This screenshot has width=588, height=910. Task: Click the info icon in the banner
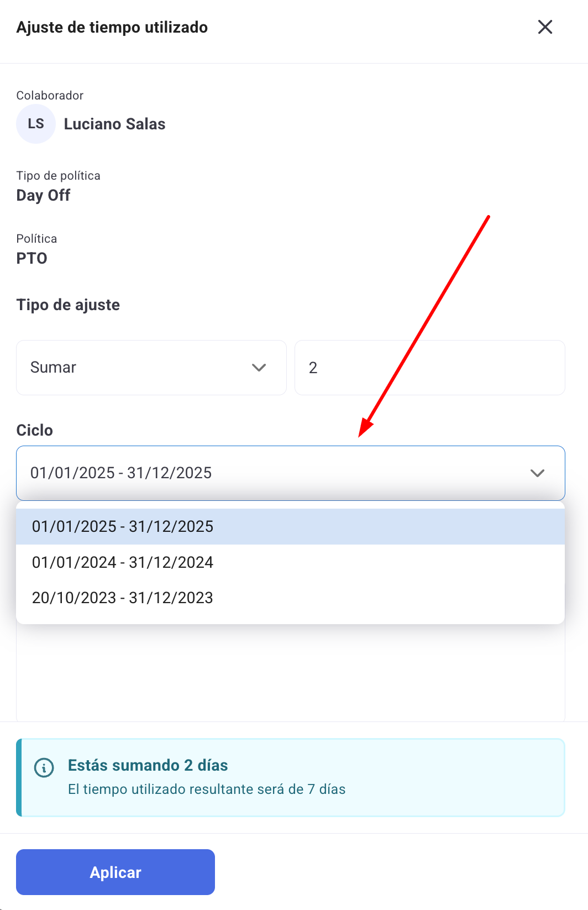44,767
